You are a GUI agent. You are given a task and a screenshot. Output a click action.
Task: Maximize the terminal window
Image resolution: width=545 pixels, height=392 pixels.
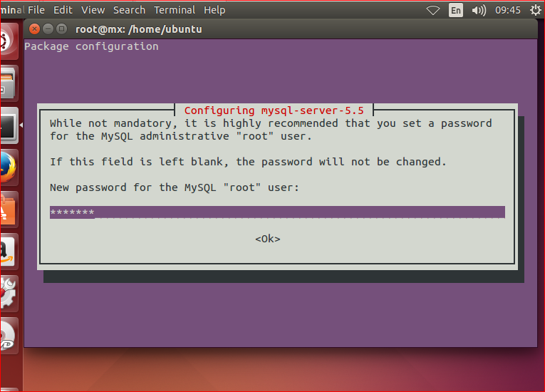61,29
